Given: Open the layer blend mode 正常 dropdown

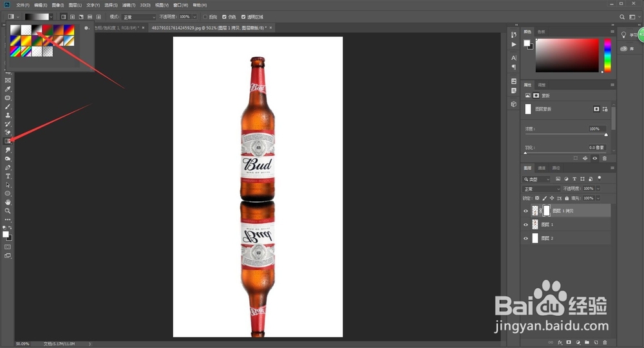Looking at the screenshot, I should (542, 188).
